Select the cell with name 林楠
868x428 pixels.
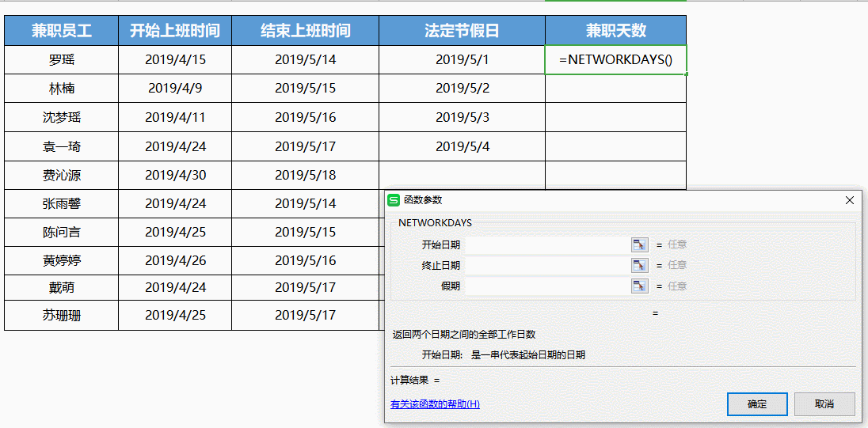pyautogui.click(x=62, y=88)
